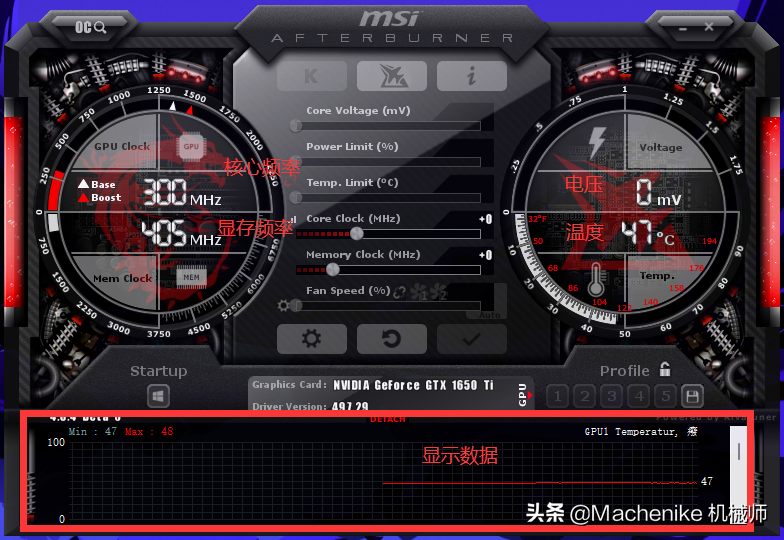784x540 pixels.
Task: Select profile slot 1
Action: [559, 396]
